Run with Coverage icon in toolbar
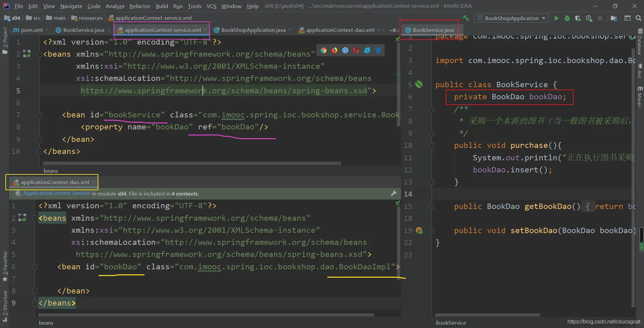The image size is (644, 328). click(578, 18)
